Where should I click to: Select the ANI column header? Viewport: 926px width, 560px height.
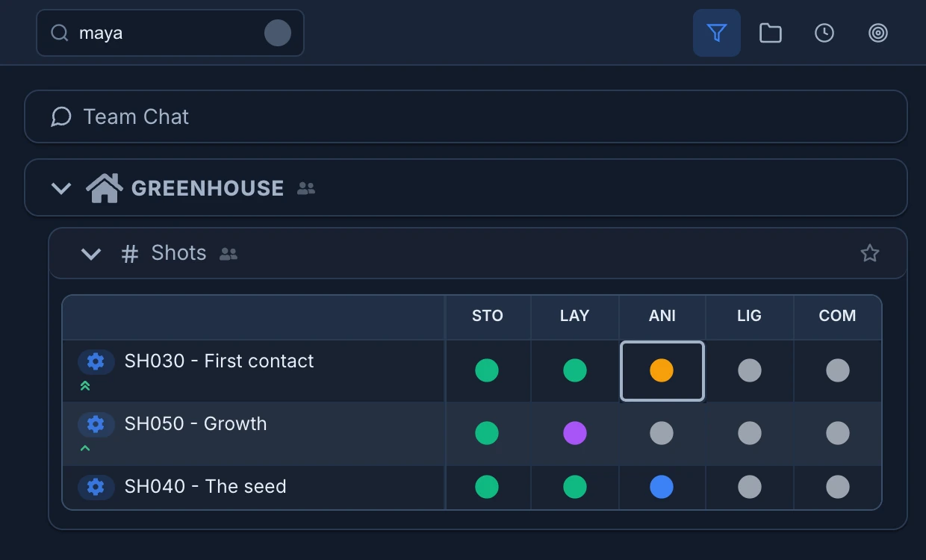click(x=662, y=316)
